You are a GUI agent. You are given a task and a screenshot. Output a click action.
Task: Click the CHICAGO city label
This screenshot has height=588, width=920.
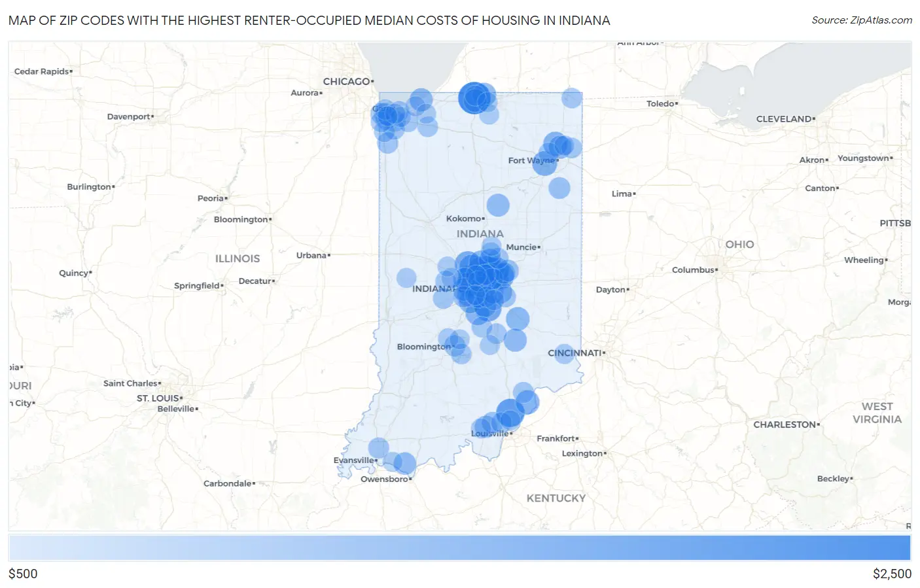[347, 82]
